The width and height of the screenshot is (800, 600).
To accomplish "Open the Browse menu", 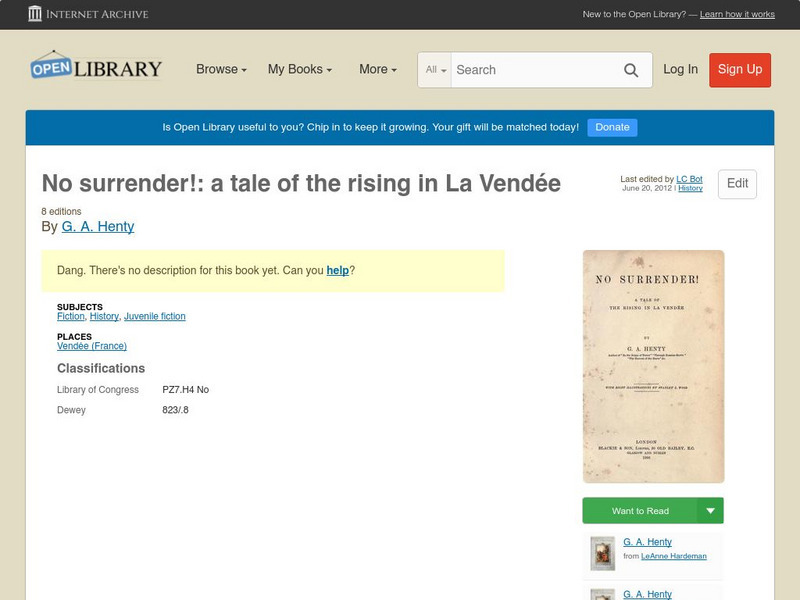I will pyautogui.click(x=222, y=70).
